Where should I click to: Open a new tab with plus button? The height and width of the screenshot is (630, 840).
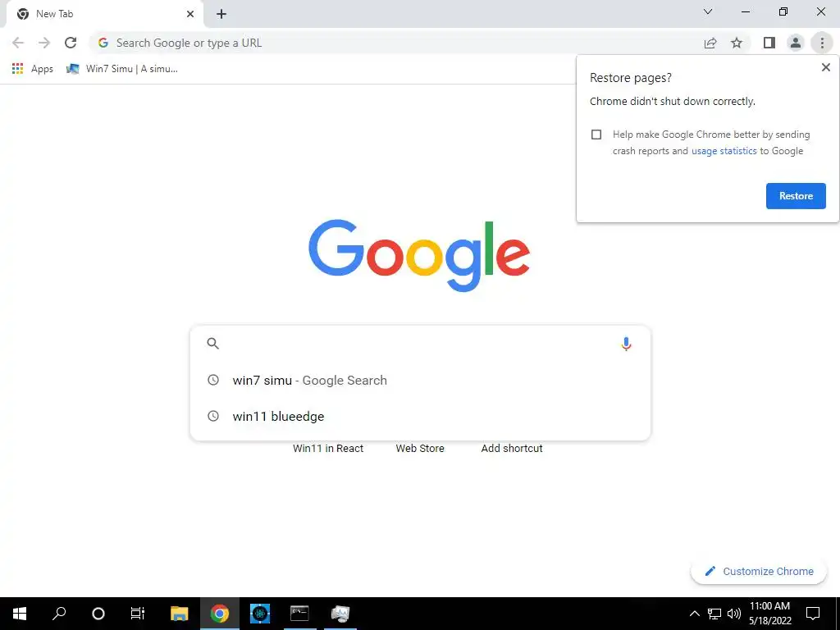(x=221, y=14)
